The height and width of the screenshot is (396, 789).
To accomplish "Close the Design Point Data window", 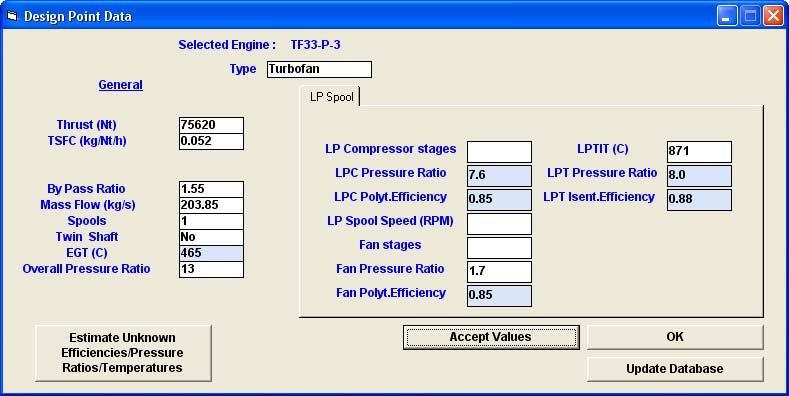I will click(773, 16).
